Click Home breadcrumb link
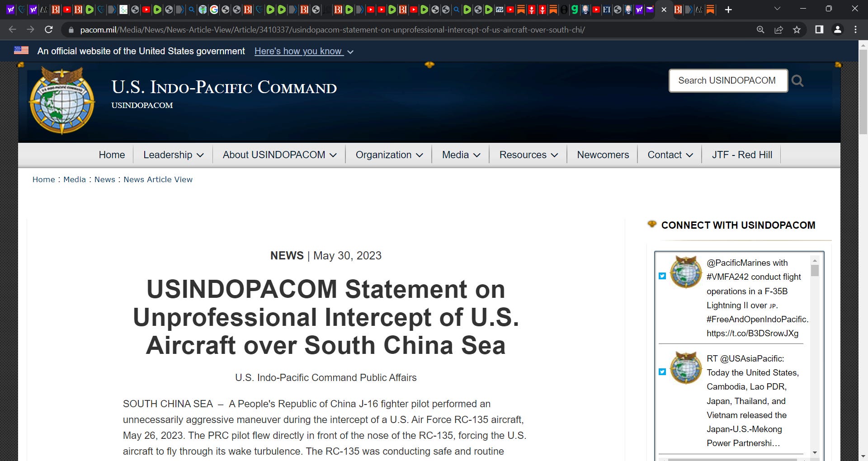Image resolution: width=868 pixels, height=461 pixels. click(x=43, y=179)
